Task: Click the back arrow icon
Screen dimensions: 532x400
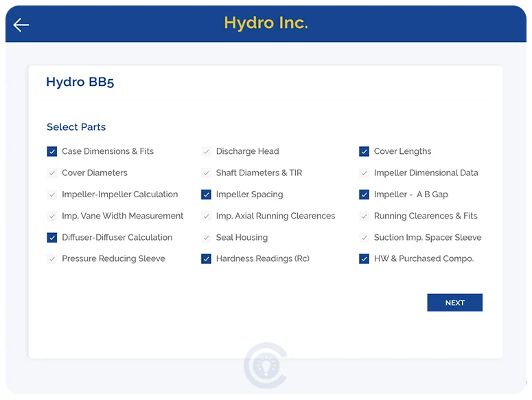Action: 21,25
